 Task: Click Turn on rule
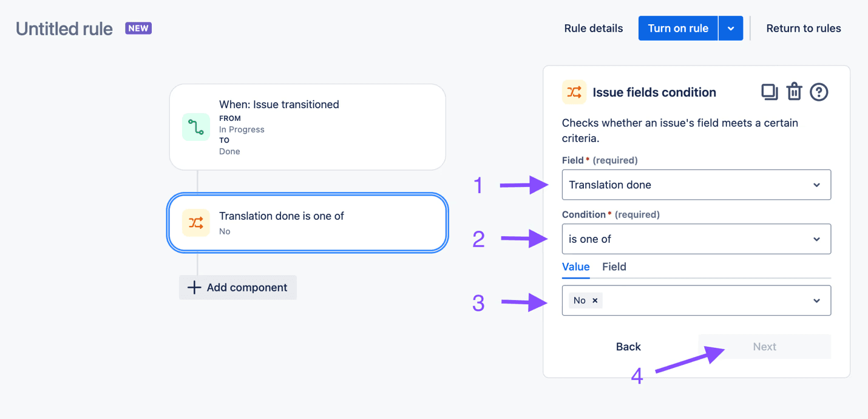pos(677,28)
